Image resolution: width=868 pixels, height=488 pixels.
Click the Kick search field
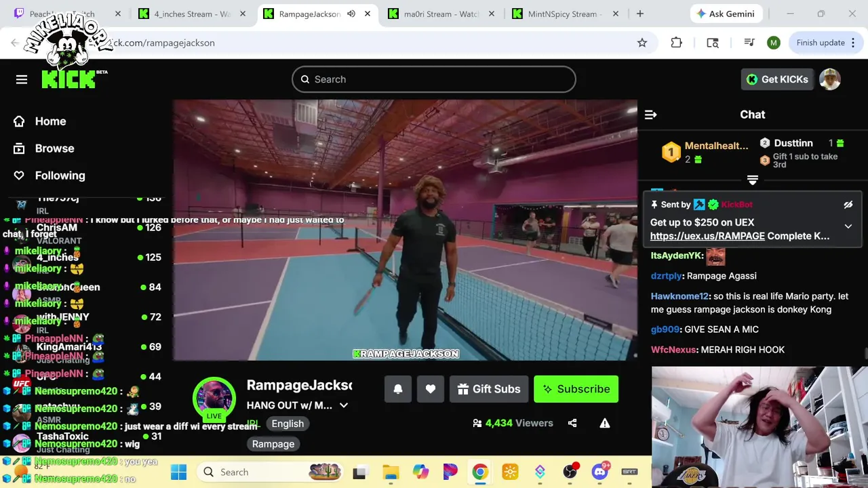click(x=434, y=79)
